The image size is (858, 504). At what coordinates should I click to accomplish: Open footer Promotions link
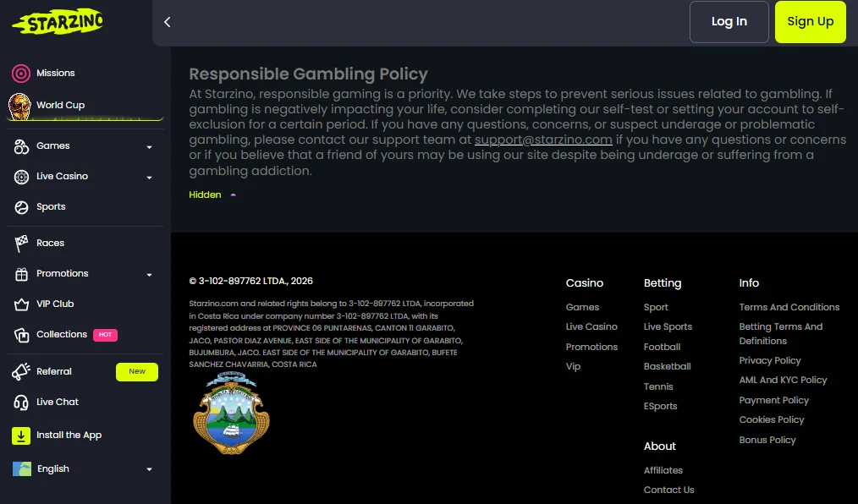(591, 347)
